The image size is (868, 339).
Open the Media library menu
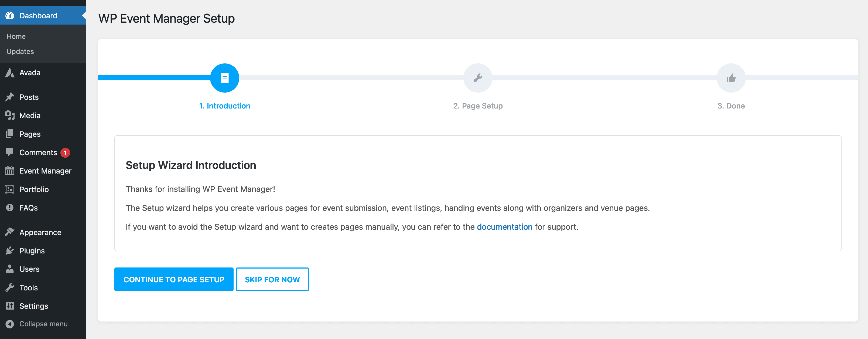pos(43,115)
